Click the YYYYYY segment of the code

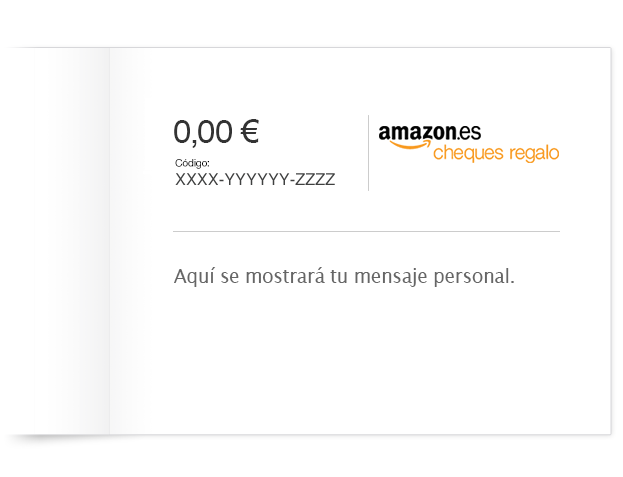257,180
